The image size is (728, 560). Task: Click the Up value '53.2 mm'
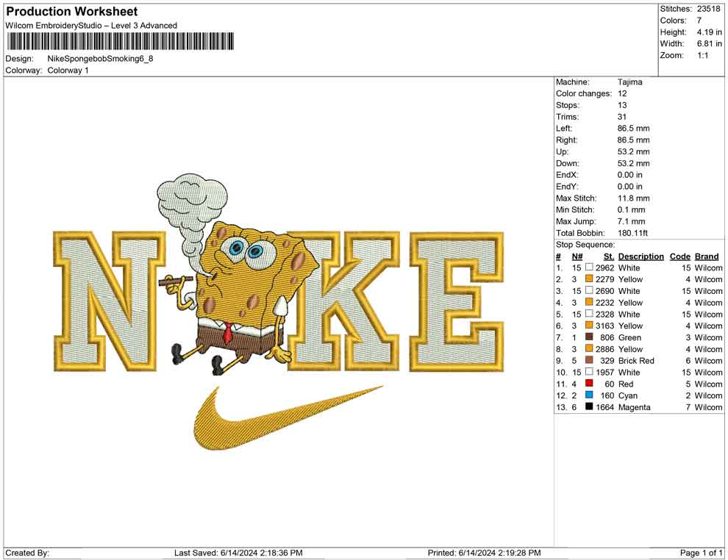(633, 151)
